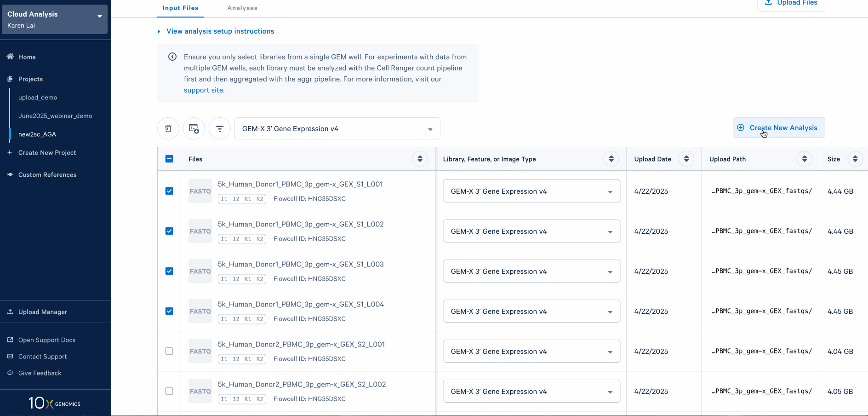Viewport: 868px width, 416px height.
Task: Expand View analysis setup instructions
Action: [220, 31]
